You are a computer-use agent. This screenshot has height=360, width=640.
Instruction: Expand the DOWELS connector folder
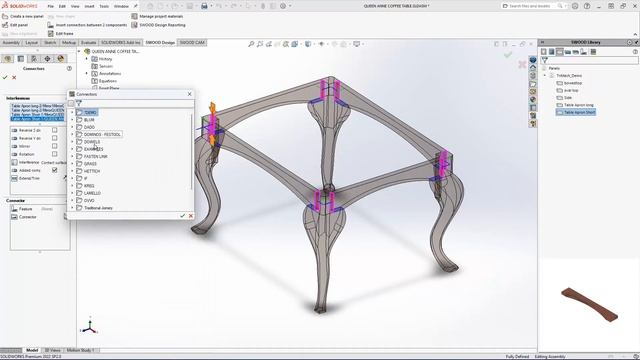pos(73,142)
